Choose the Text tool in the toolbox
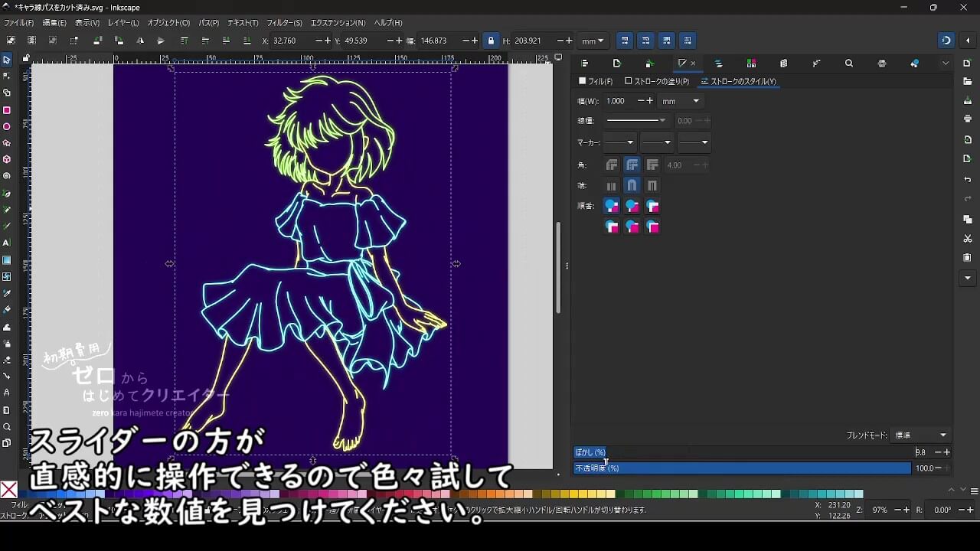 point(7,243)
